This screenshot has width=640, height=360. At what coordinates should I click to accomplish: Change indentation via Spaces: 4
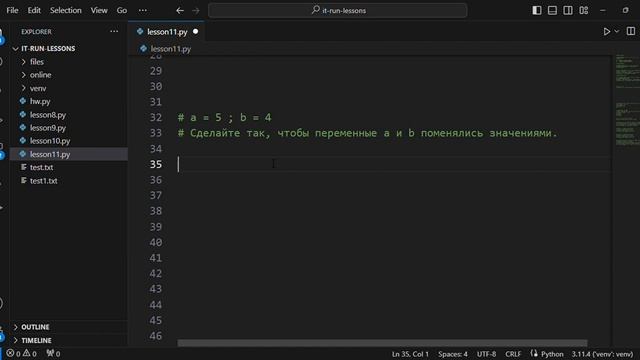click(453, 354)
